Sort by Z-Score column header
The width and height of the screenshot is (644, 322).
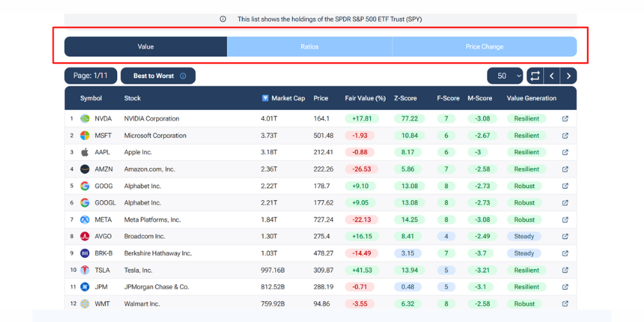click(406, 98)
